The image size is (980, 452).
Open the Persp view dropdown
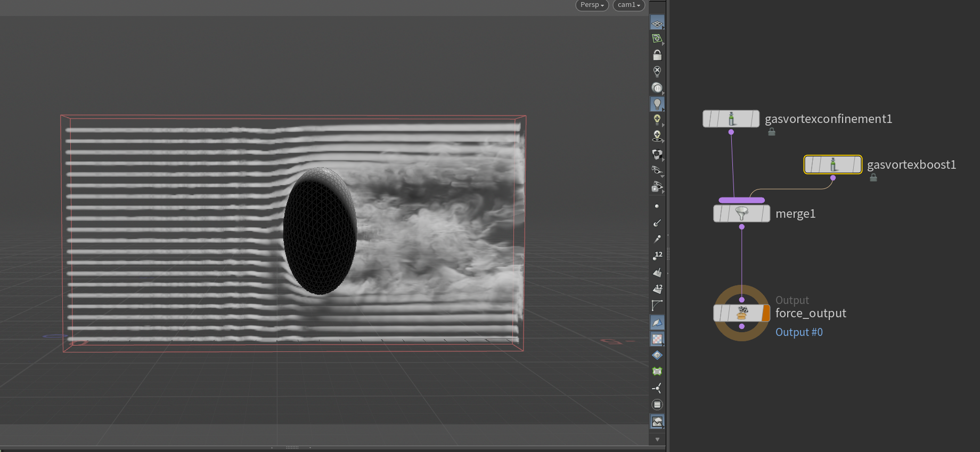coord(592,5)
